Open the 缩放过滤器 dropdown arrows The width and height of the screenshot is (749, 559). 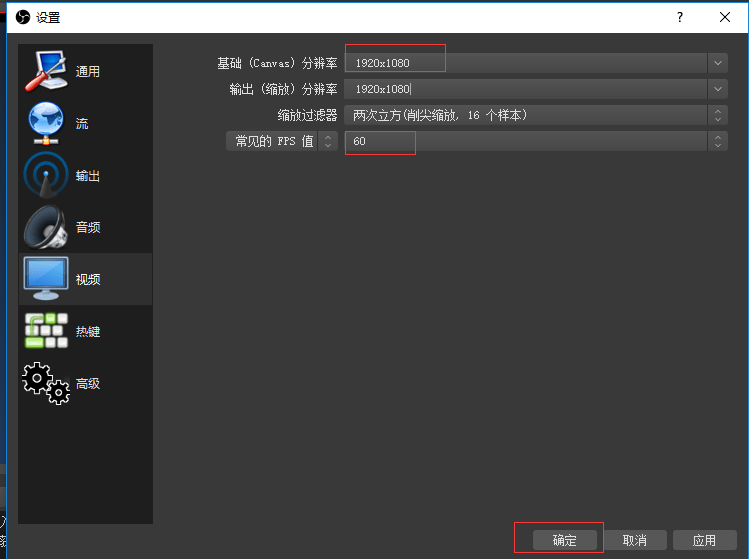[x=717, y=115]
